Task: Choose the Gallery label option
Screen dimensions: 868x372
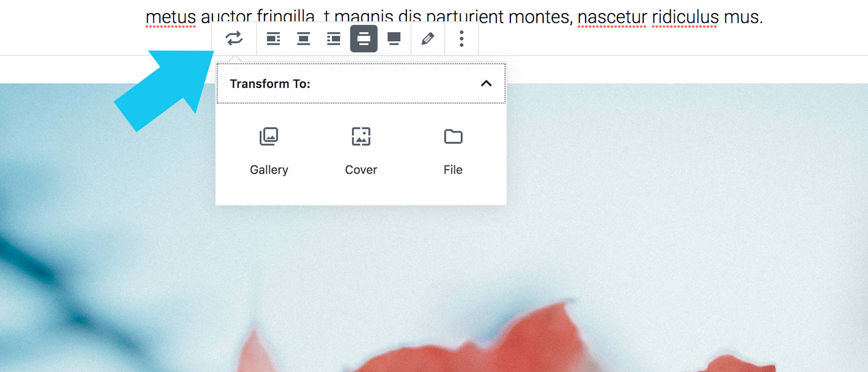Action: coord(269,170)
